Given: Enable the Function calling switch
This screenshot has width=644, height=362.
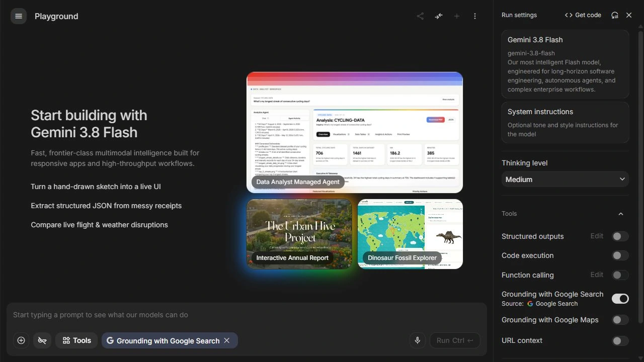Looking at the screenshot, I should pos(620,275).
